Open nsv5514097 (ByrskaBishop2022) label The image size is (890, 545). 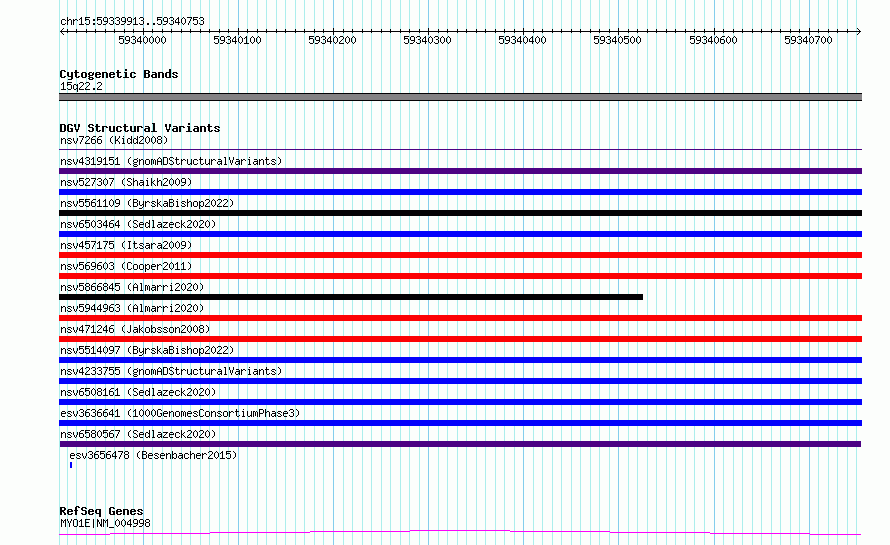coord(147,350)
